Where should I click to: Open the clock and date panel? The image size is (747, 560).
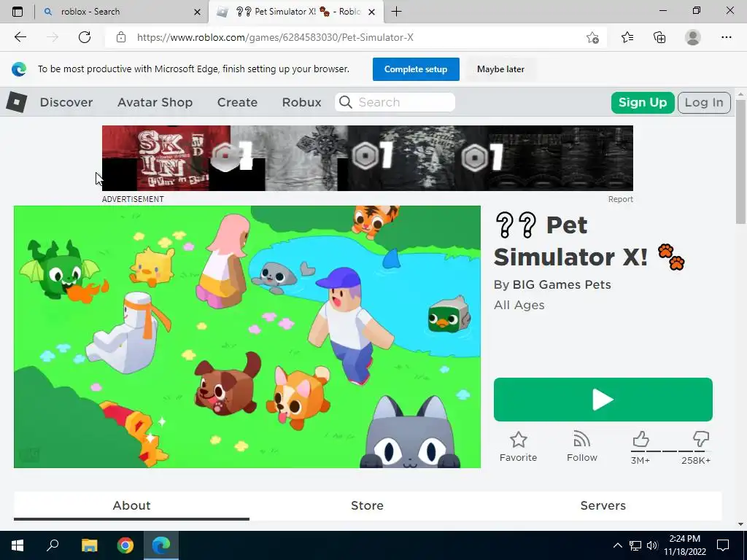[684, 545]
